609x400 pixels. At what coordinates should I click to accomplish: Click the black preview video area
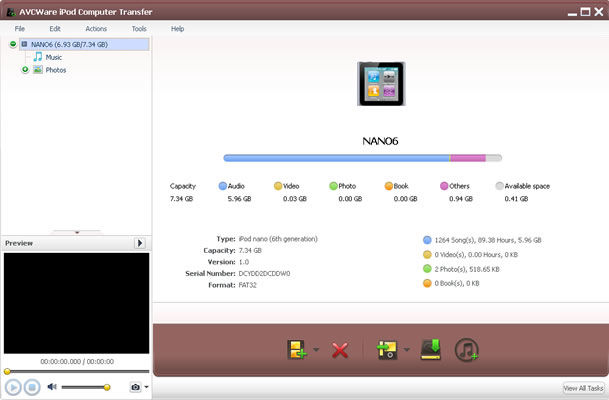77,303
